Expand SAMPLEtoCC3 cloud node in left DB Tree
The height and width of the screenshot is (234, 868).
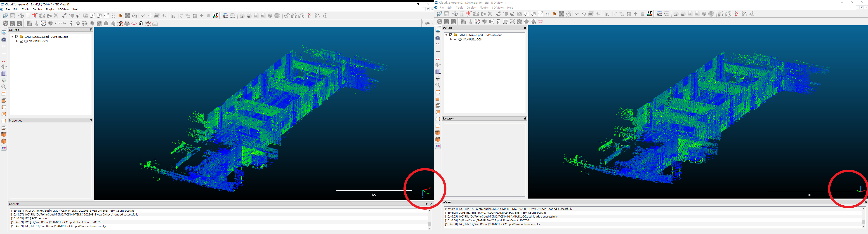[17, 41]
